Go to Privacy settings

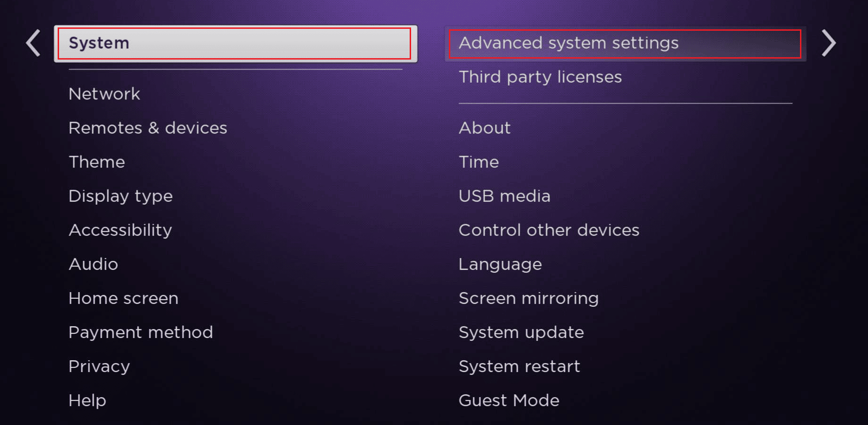[99, 366]
